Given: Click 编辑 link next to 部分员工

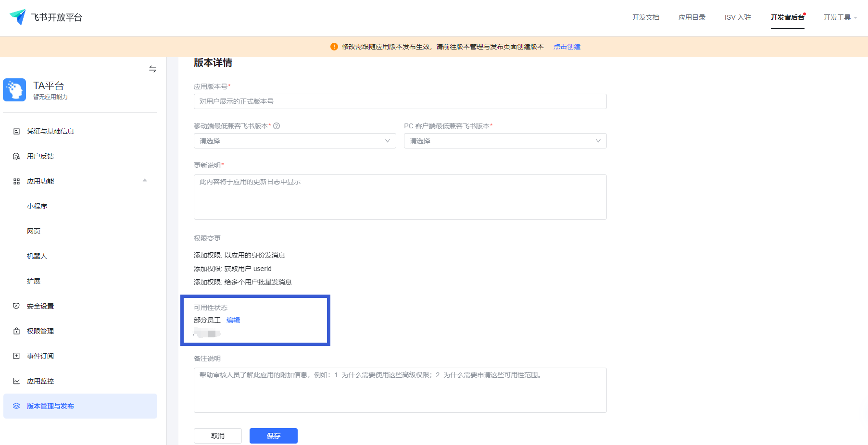Looking at the screenshot, I should (233, 320).
